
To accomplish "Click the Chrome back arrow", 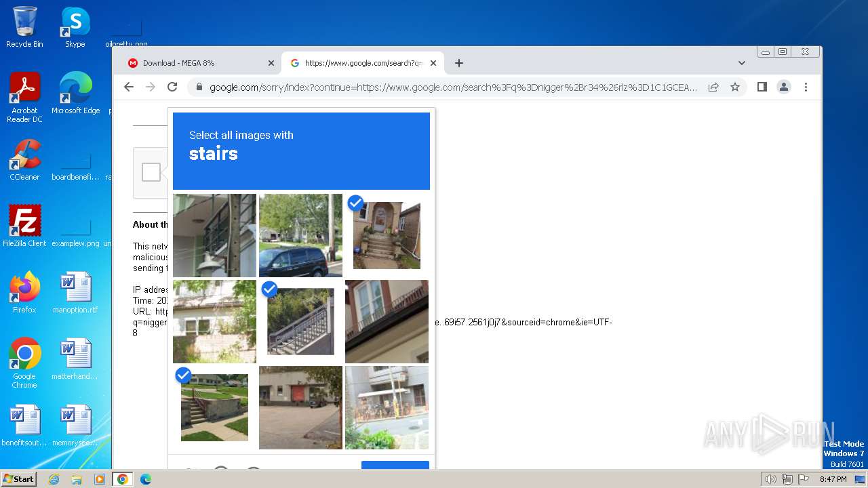I will tap(129, 87).
